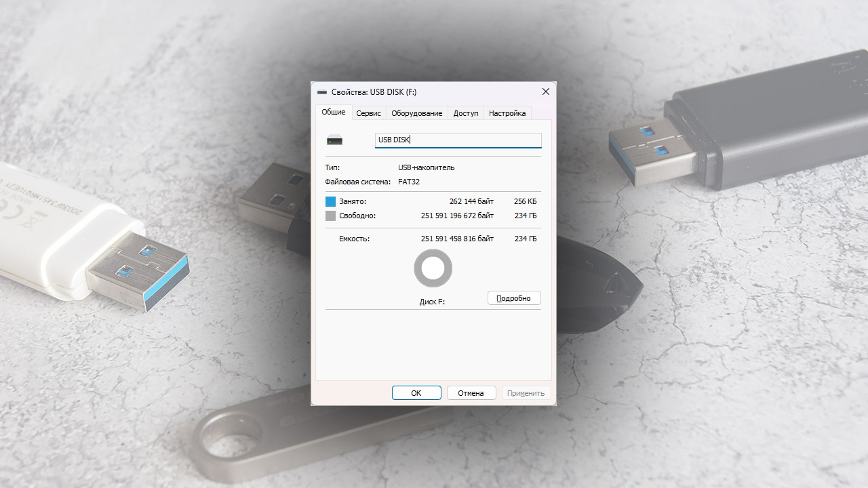This screenshot has height=488, width=868.
Task: Click the FAT32 file system value
Action: point(409,182)
